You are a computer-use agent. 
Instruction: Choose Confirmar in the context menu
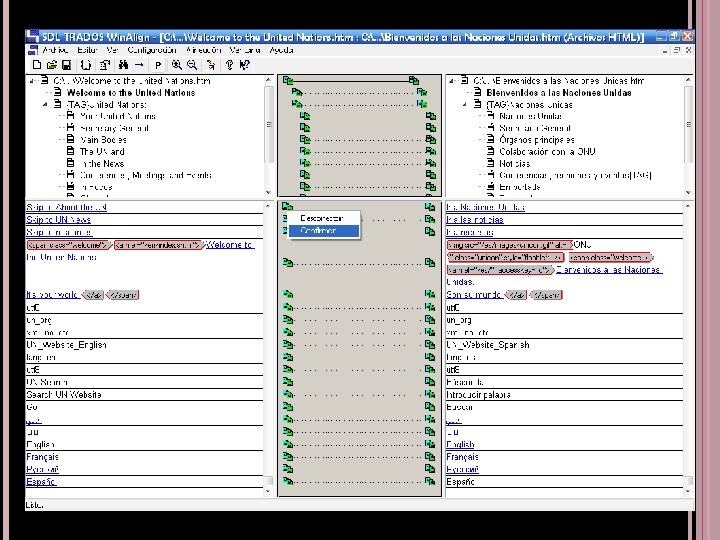(324, 231)
